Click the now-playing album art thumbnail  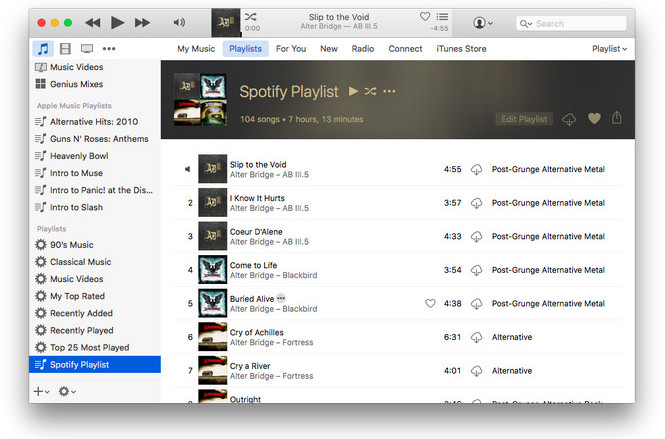(x=226, y=23)
